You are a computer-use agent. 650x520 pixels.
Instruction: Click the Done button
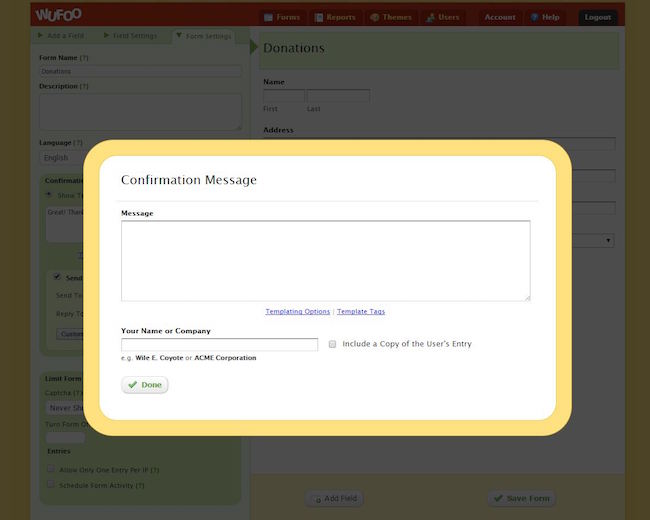coord(145,385)
